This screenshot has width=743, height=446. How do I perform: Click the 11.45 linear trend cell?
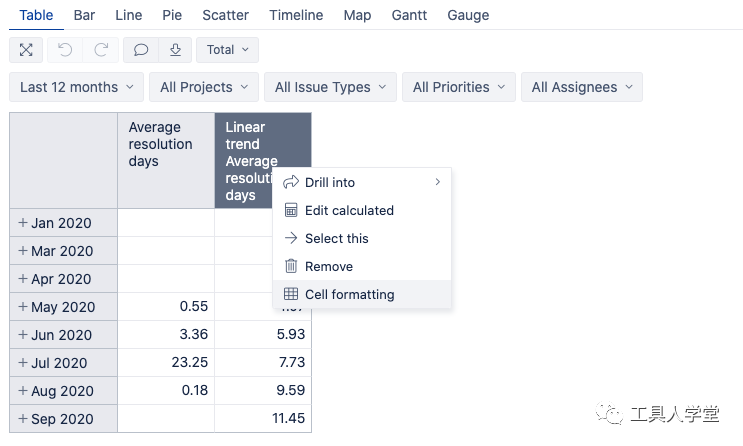point(263,419)
